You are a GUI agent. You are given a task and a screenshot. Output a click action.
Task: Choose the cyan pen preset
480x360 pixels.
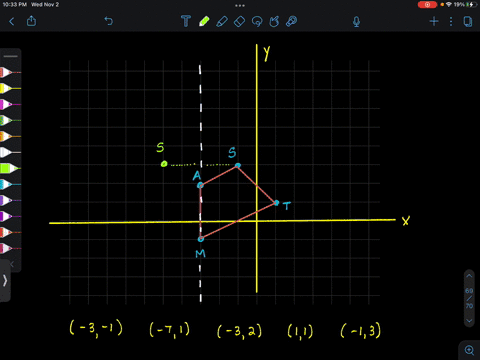[10, 184]
